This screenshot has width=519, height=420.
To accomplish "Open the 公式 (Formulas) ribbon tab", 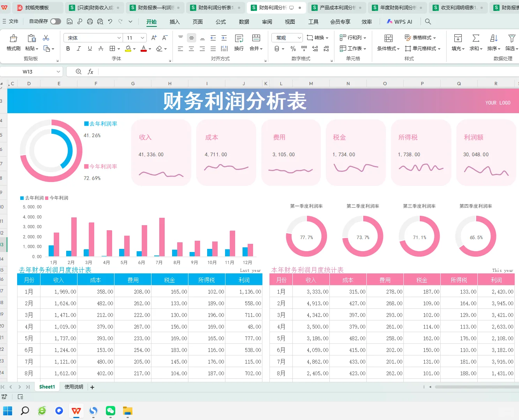I will pos(221,22).
